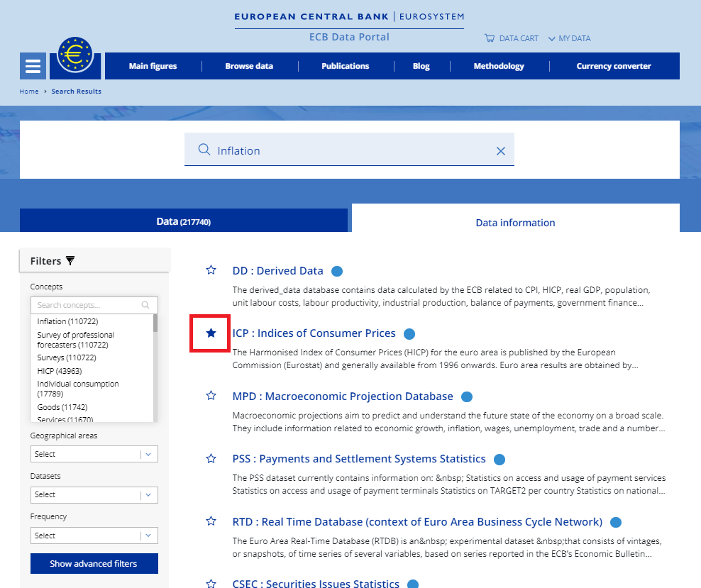Switch to the Data information tab

click(515, 223)
